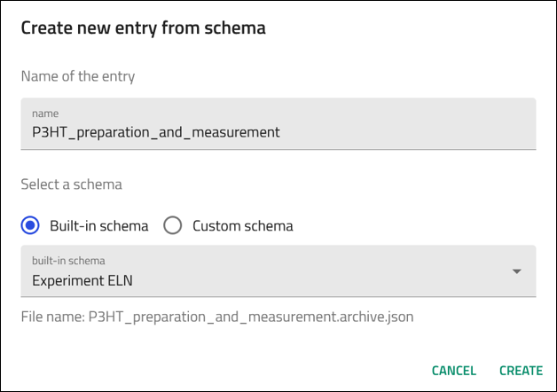Open the built-in schema dropdown
The image size is (557, 392).
[278, 271]
